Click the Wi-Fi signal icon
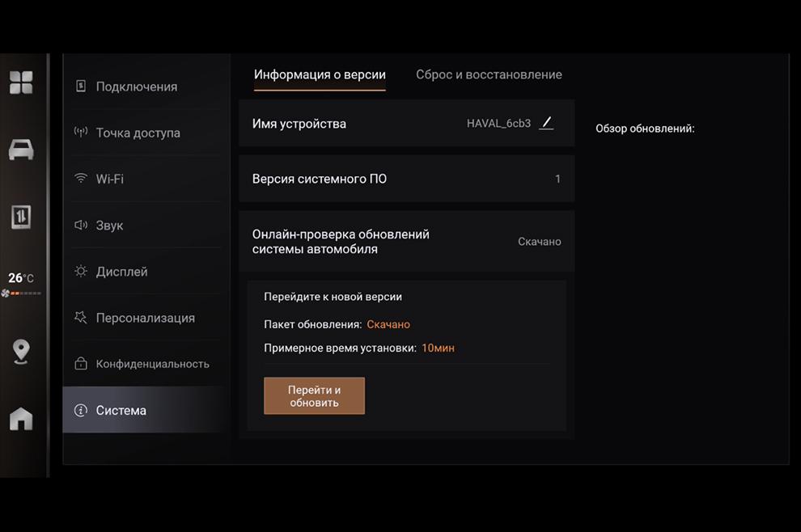Image resolution: width=801 pixels, height=532 pixels. point(81,178)
